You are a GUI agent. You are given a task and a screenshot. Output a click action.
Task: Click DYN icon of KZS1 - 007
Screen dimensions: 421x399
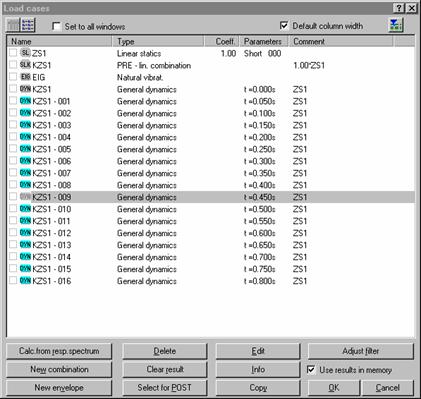(25, 173)
